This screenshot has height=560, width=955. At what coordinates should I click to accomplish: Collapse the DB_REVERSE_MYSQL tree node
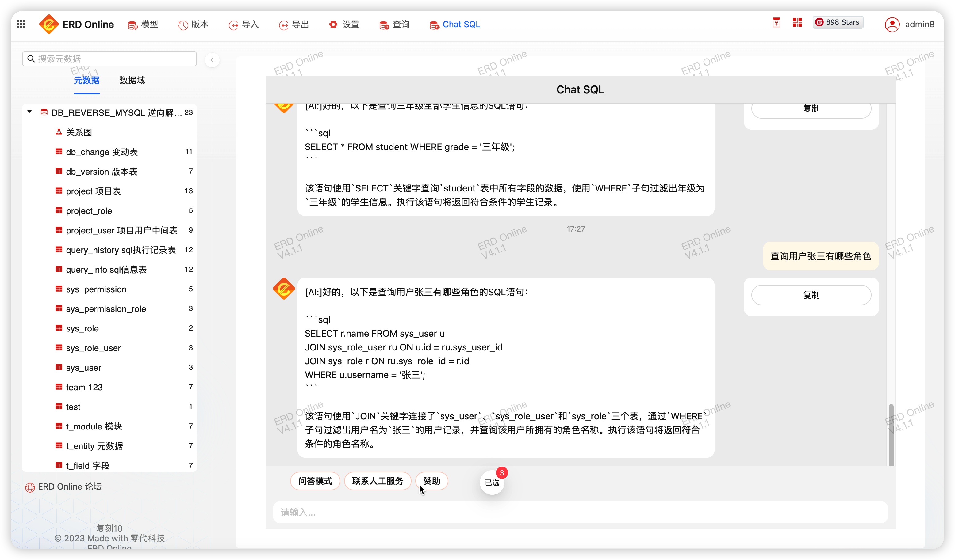29,112
